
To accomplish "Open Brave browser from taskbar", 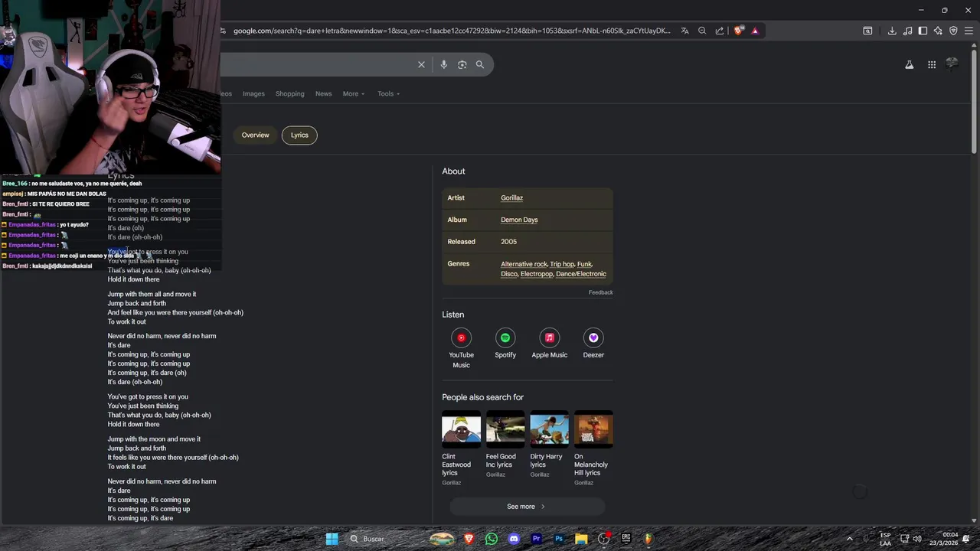I will point(469,539).
